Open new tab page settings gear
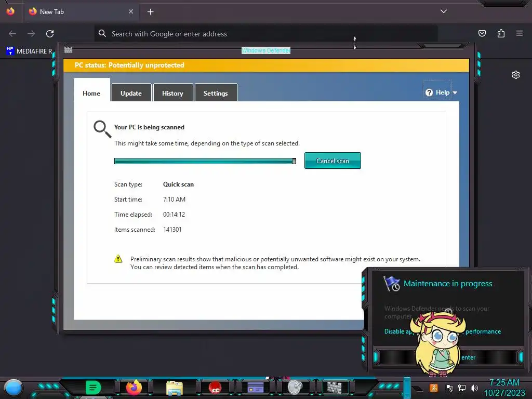The height and width of the screenshot is (399, 532). (x=516, y=75)
